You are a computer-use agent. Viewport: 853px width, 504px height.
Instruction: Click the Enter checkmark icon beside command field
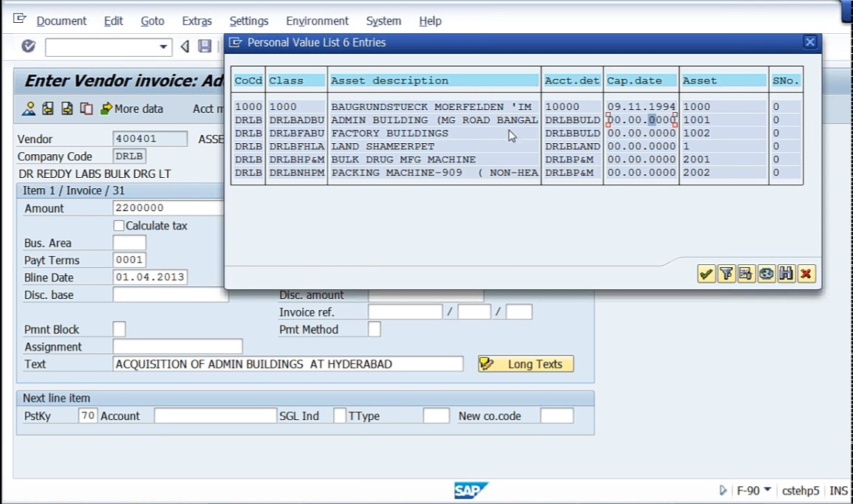tap(28, 46)
